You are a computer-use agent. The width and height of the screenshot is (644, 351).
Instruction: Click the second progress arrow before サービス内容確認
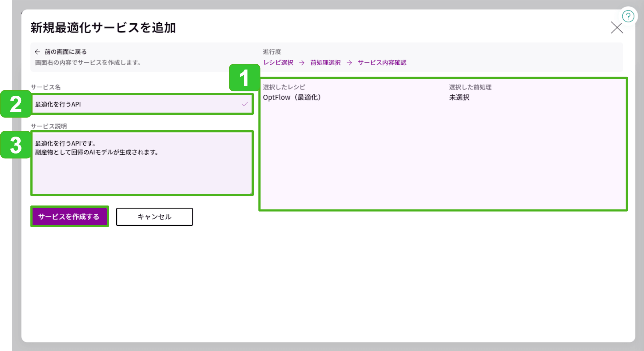click(350, 62)
